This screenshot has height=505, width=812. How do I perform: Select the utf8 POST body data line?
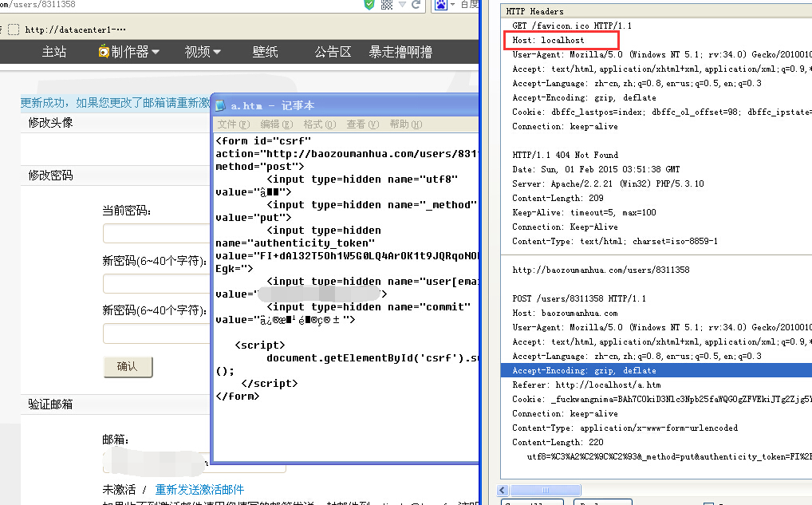click(x=669, y=457)
